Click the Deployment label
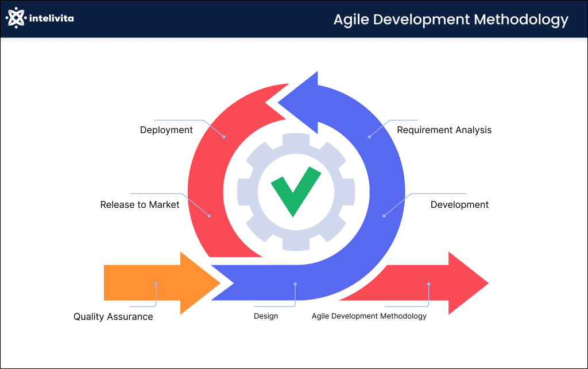Image resolution: width=588 pixels, height=369 pixels. pos(166,130)
